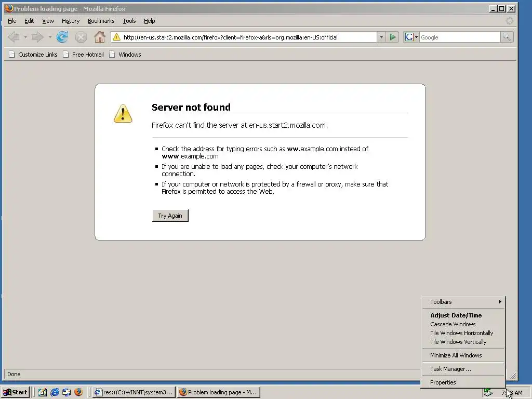Select Adjust Date/Time from context menu
Image resolution: width=532 pixels, height=399 pixels.
463,315
